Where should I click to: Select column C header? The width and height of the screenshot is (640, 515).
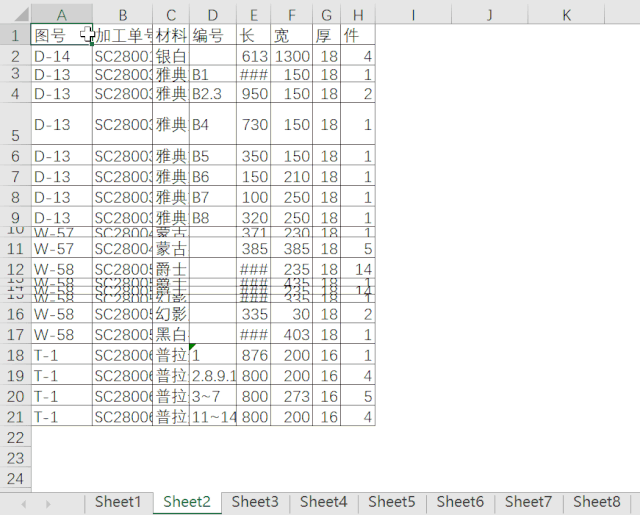[x=171, y=15]
